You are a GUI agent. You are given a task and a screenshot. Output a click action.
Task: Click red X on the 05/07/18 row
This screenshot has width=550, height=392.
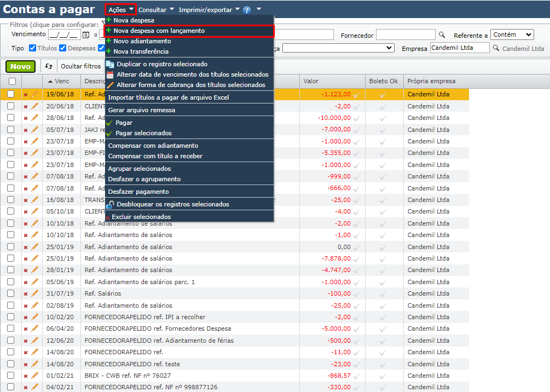[26, 130]
